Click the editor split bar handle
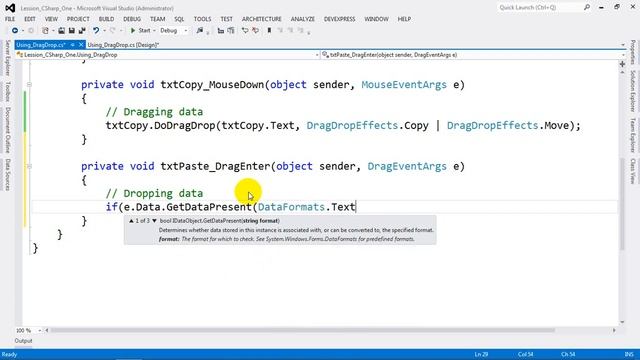Image resolution: width=640 pixels, height=360 pixels. point(622,64)
